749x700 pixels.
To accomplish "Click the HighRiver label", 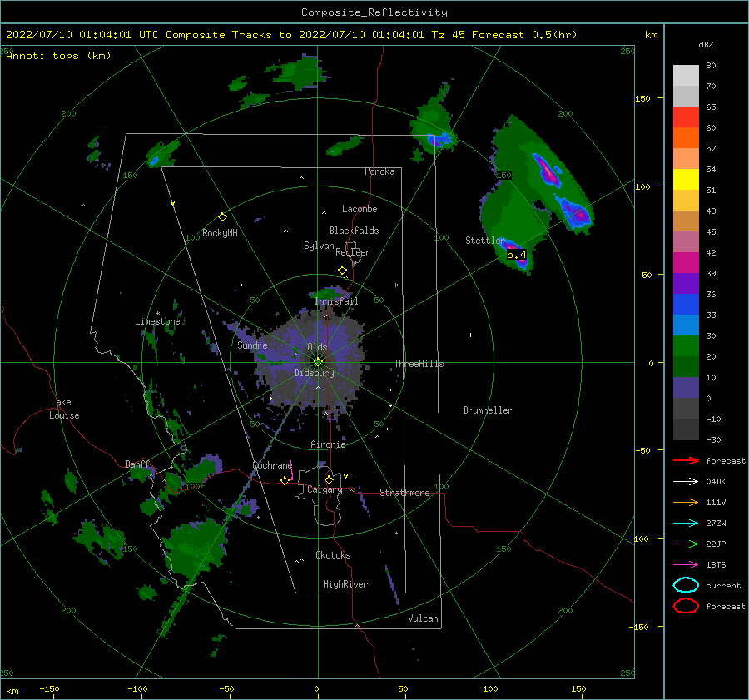I will pos(345,585).
